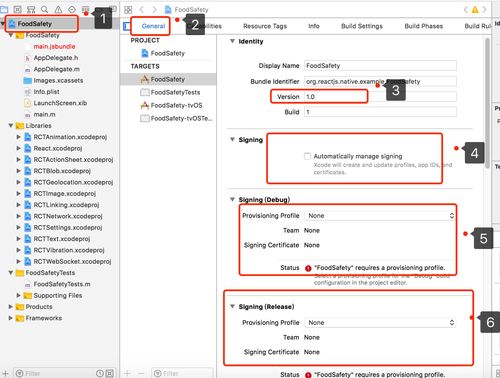Select FoodSafety-tvOSTests target

coord(181,118)
